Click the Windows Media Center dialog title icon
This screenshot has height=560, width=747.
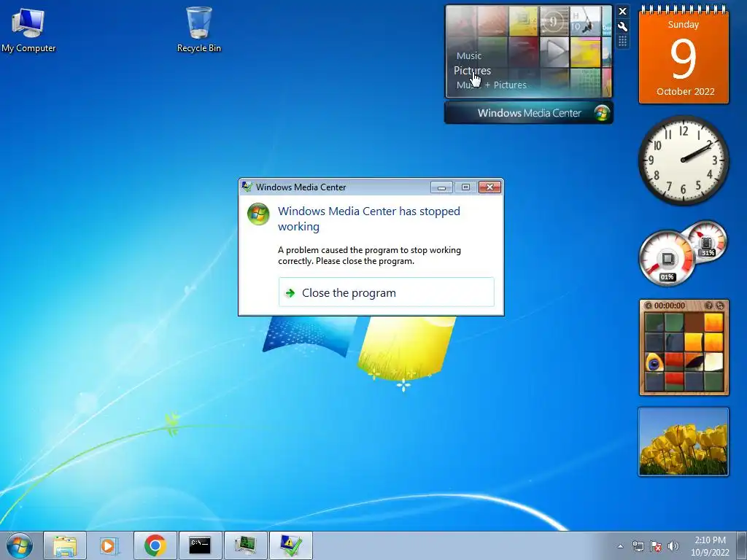pyautogui.click(x=247, y=187)
